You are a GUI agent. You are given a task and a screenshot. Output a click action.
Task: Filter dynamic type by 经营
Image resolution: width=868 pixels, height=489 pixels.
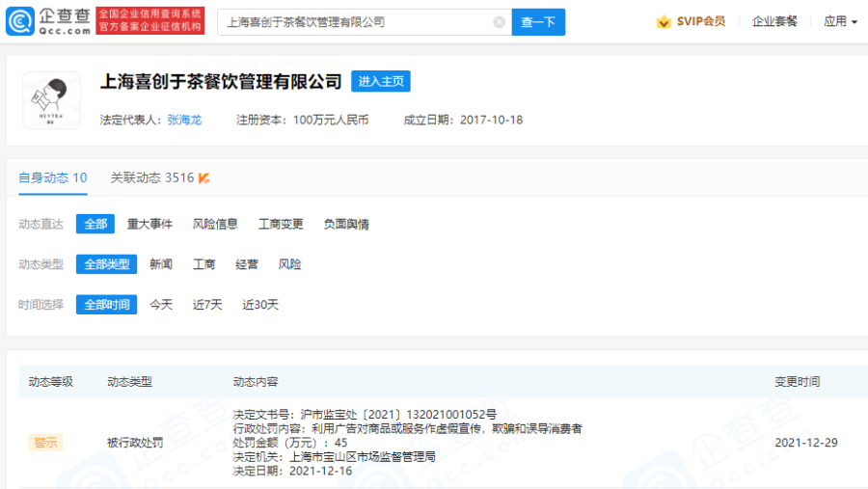[x=247, y=264]
